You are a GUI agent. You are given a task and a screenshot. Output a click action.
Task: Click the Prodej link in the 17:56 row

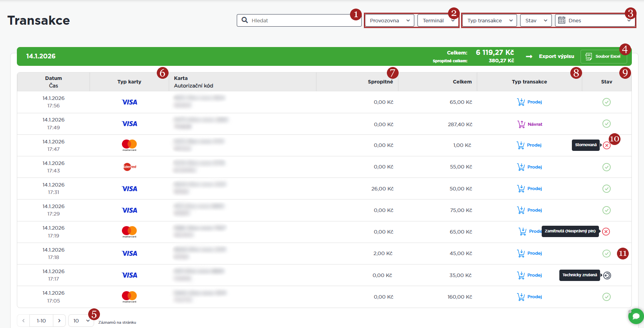point(534,102)
